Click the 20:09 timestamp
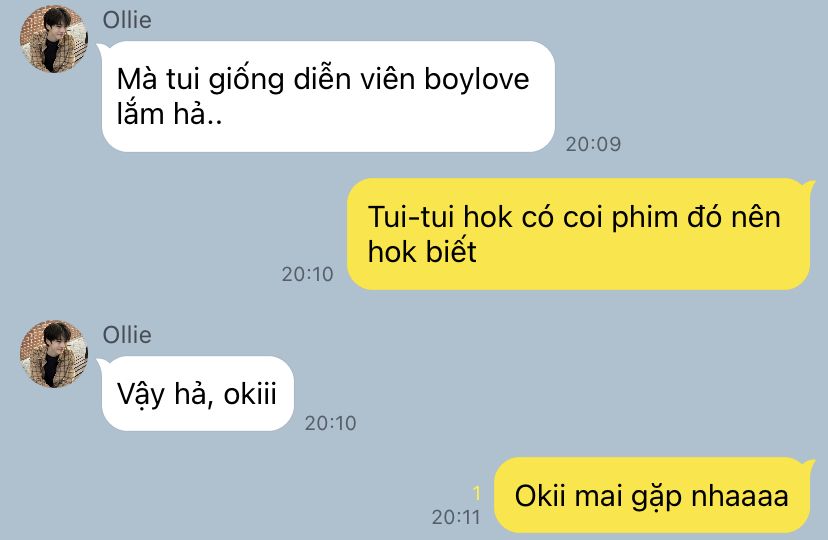828x540 pixels. (593, 144)
